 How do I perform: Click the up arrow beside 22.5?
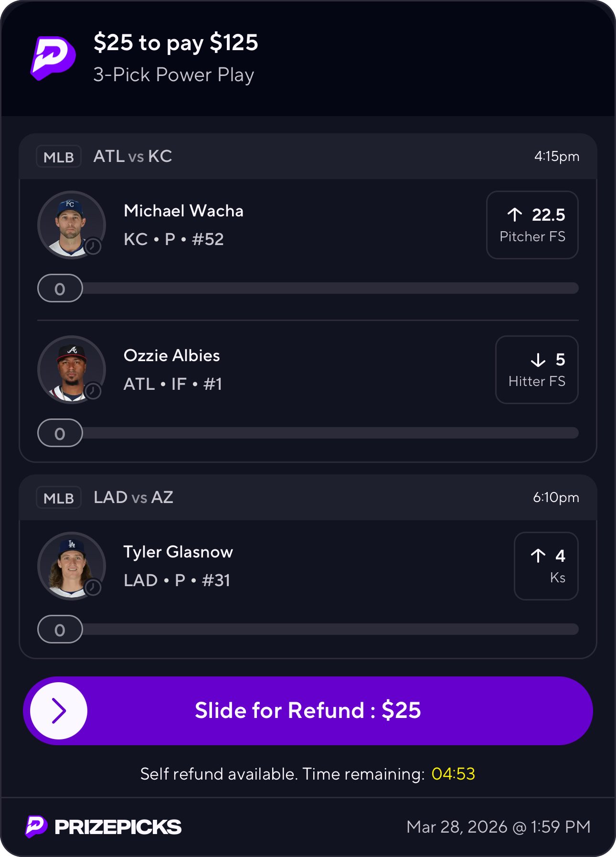(x=515, y=214)
